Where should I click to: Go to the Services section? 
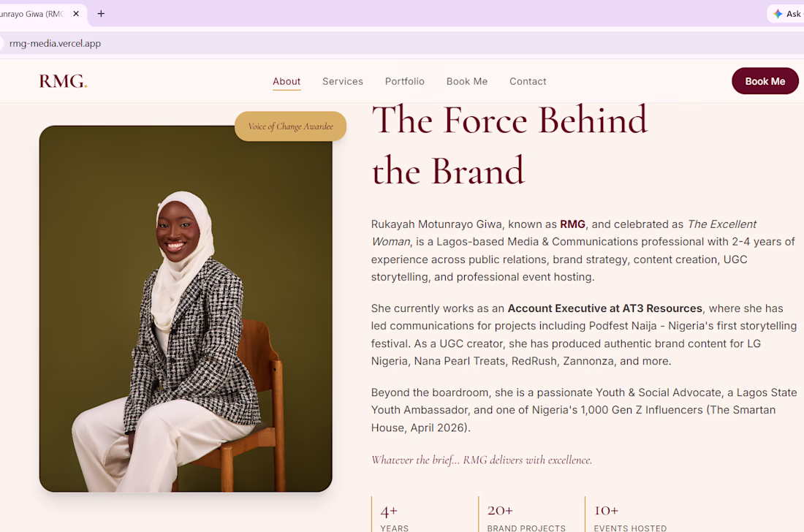343,82
